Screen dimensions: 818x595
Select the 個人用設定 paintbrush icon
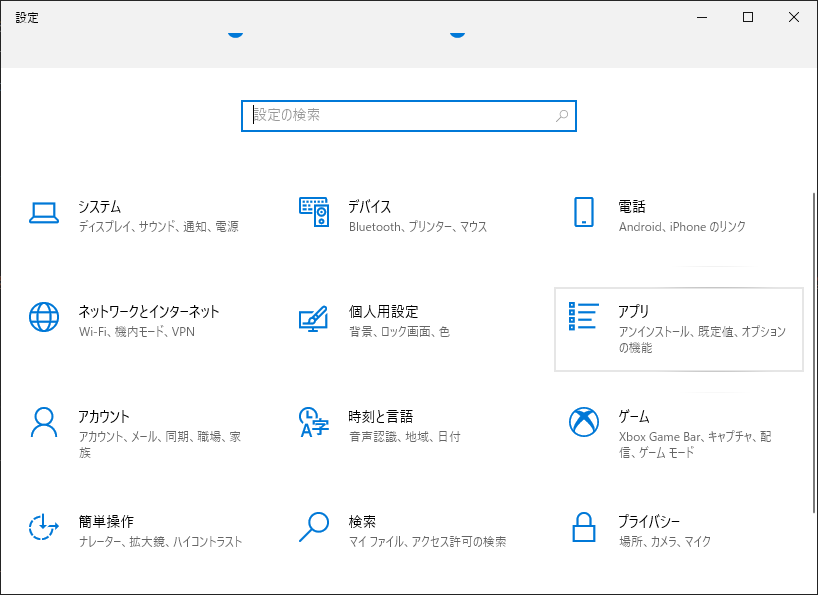(x=314, y=318)
